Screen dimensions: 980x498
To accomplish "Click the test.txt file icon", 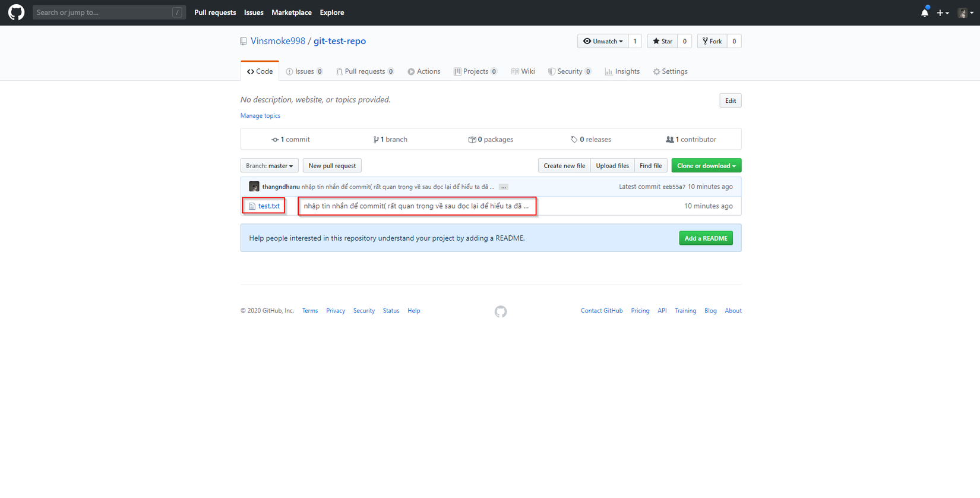I will tap(252, 206).
